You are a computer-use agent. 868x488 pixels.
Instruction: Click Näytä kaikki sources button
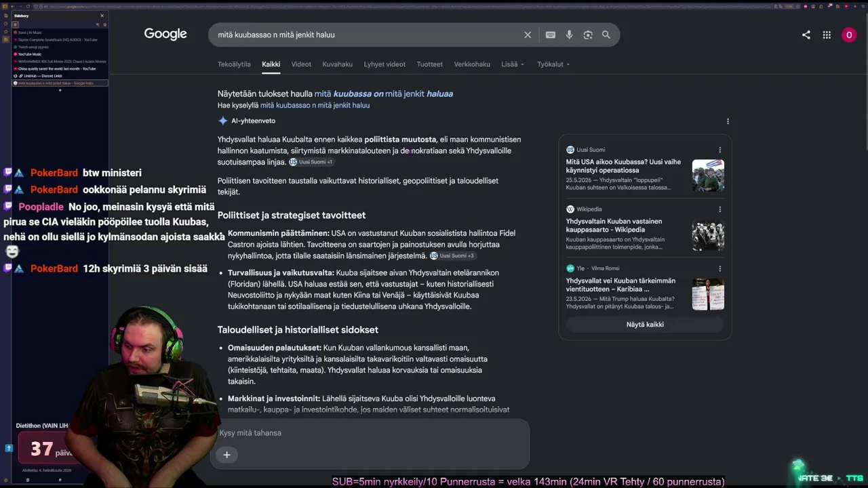[645, 325]
